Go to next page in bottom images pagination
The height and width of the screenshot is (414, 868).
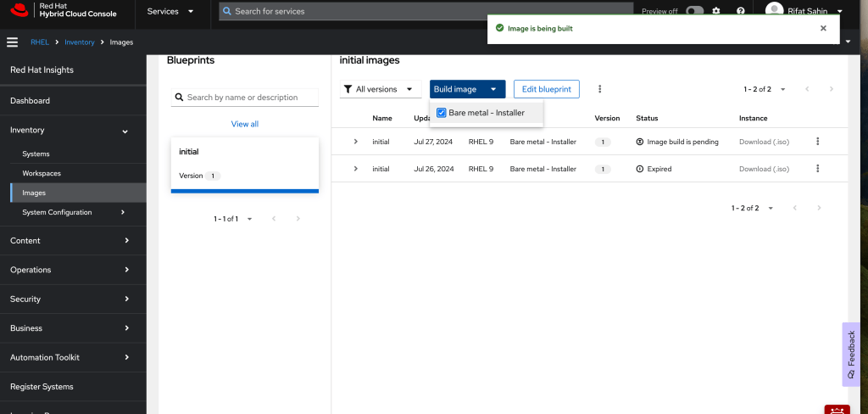click(820, 209)
